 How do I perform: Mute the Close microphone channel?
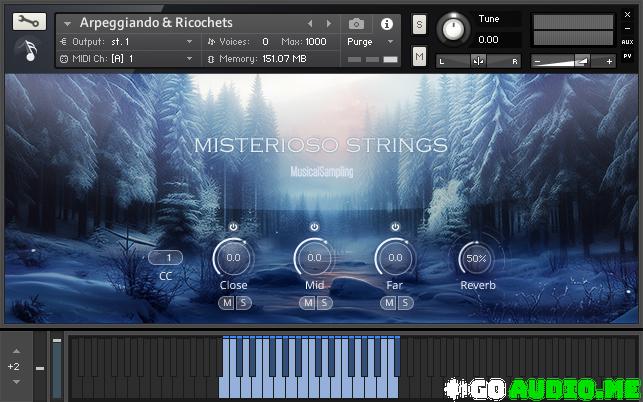227,303
